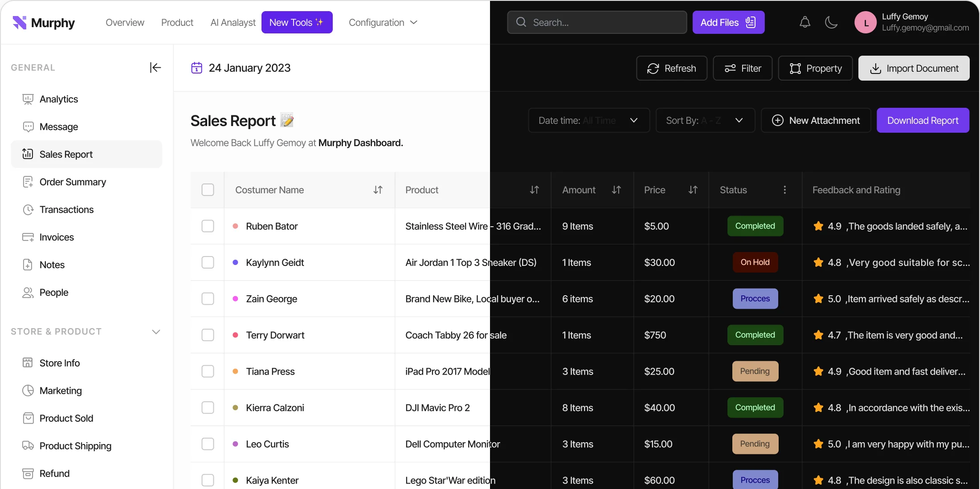The image size is (980, 489).
Task: Click the Search input field
Action: click(597, 23)
